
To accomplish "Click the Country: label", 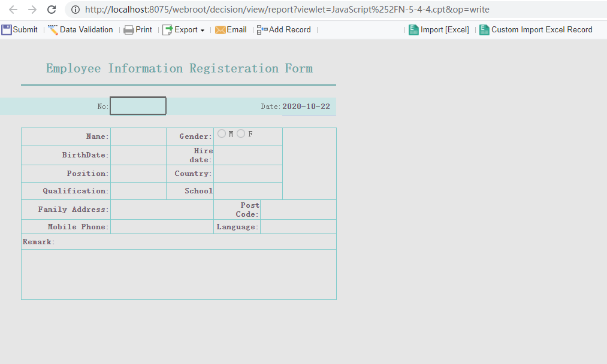I will pos(193,173).
